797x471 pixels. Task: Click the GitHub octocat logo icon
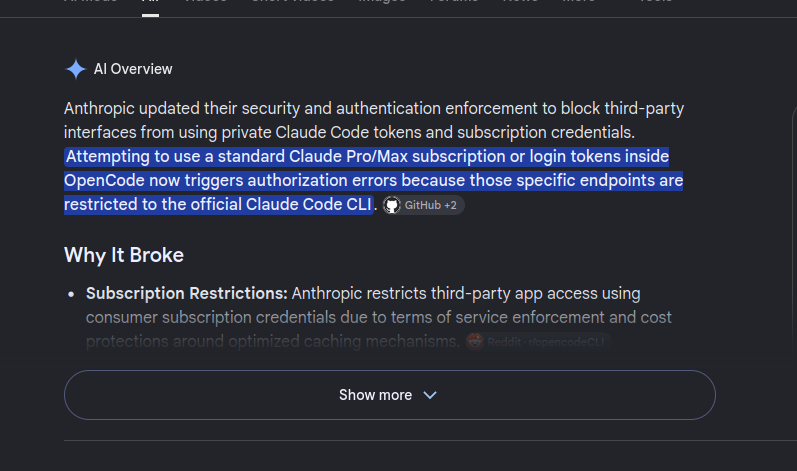coord(392,205)
